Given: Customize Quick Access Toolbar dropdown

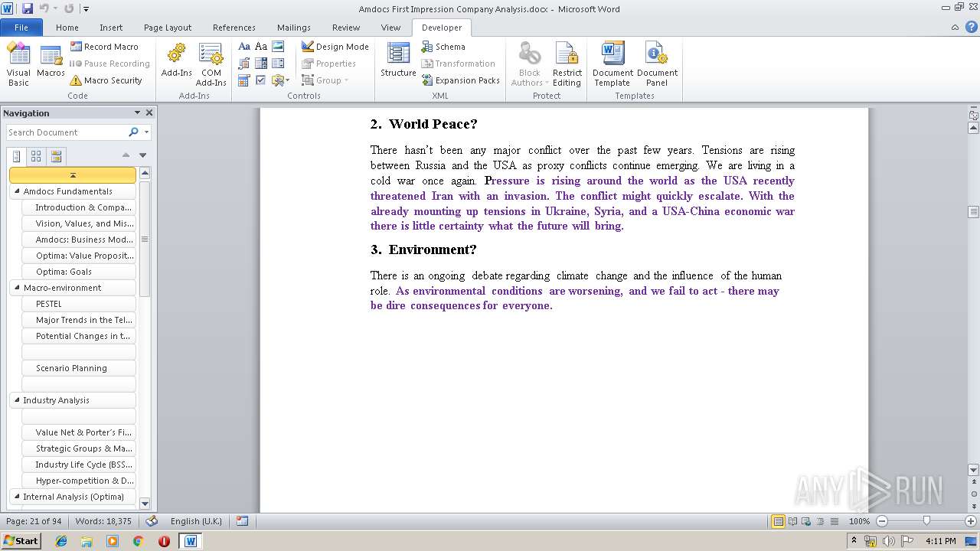Looking at the screenshot, I should coord(87,9).
